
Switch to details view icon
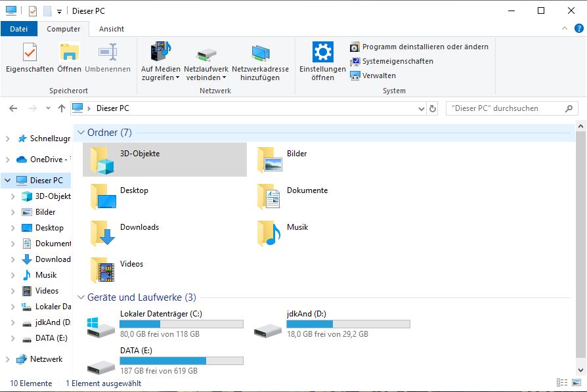(562, 383)
